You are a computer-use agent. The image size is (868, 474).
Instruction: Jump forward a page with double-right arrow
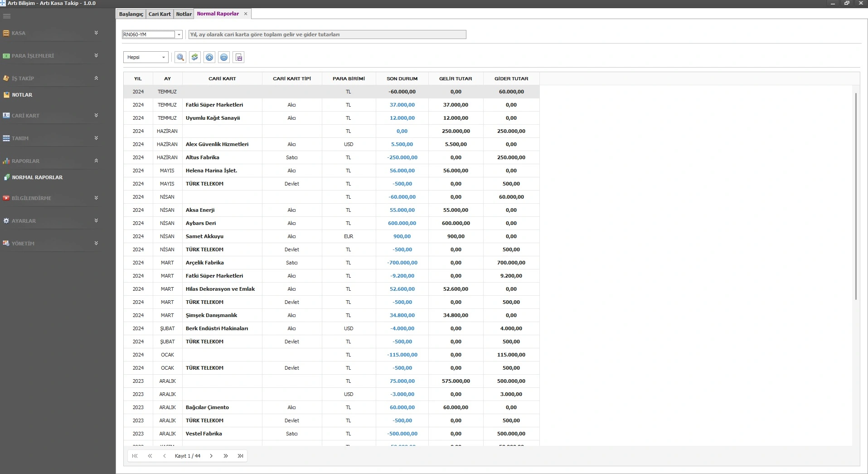[x=226, y=456]
